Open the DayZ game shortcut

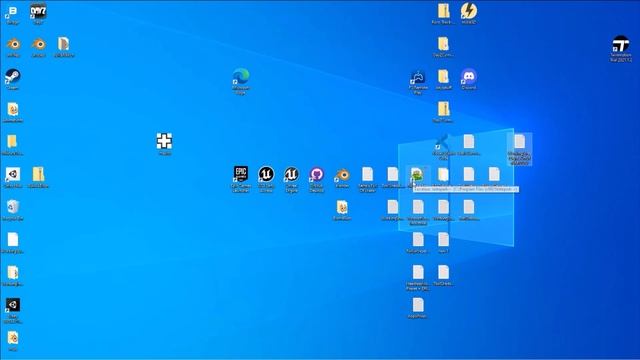point(38,12)
